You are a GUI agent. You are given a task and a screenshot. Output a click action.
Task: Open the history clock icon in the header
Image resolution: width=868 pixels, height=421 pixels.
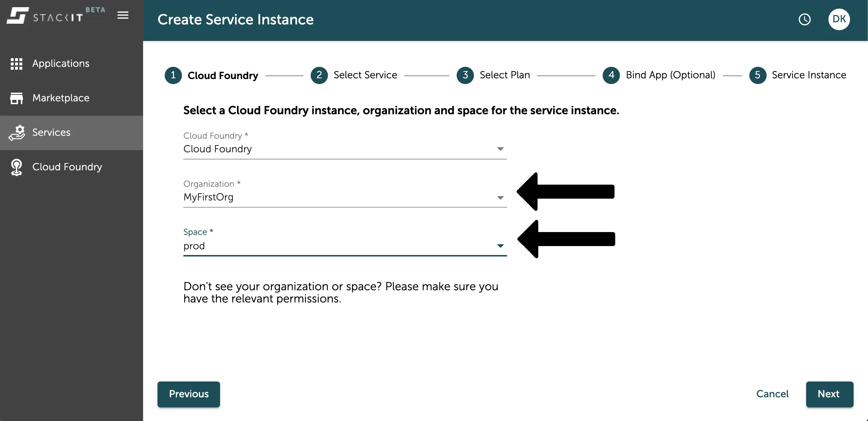click(x=805, y=19)
